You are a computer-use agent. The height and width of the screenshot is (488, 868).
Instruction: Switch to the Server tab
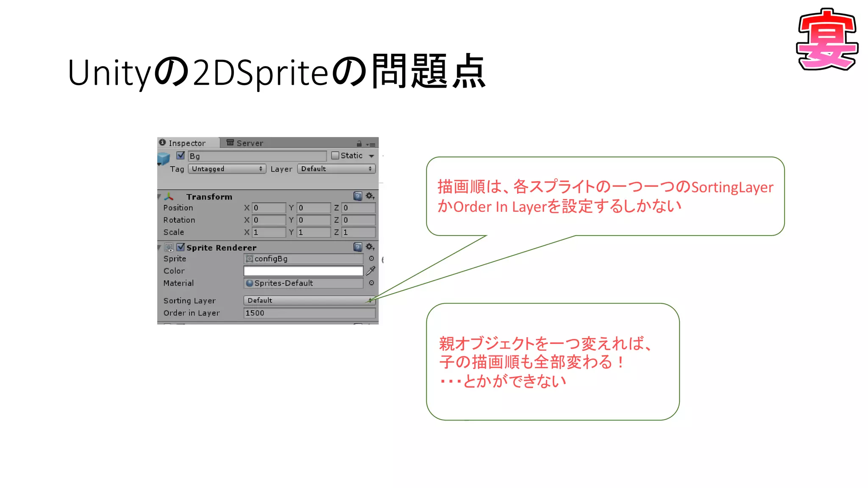(x=245, y=143)
